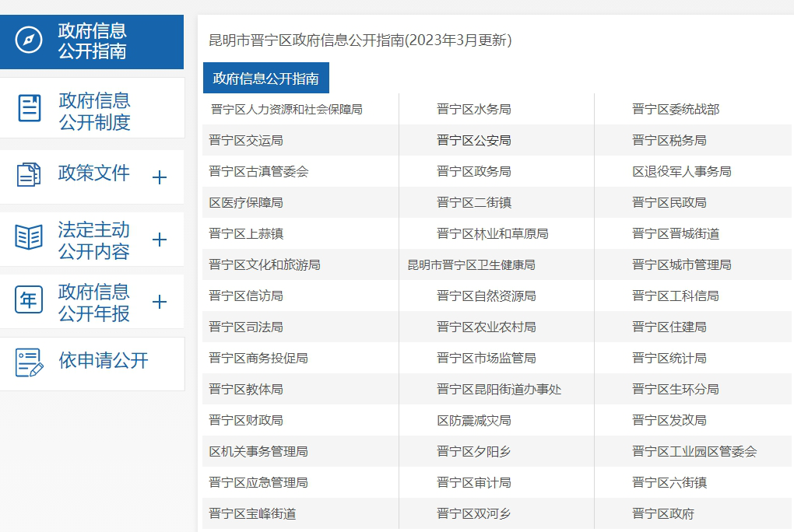This screenshot has width=794, height=532.
Task: Click the compass icon for 政府信息公开指南
Action: 28,40
